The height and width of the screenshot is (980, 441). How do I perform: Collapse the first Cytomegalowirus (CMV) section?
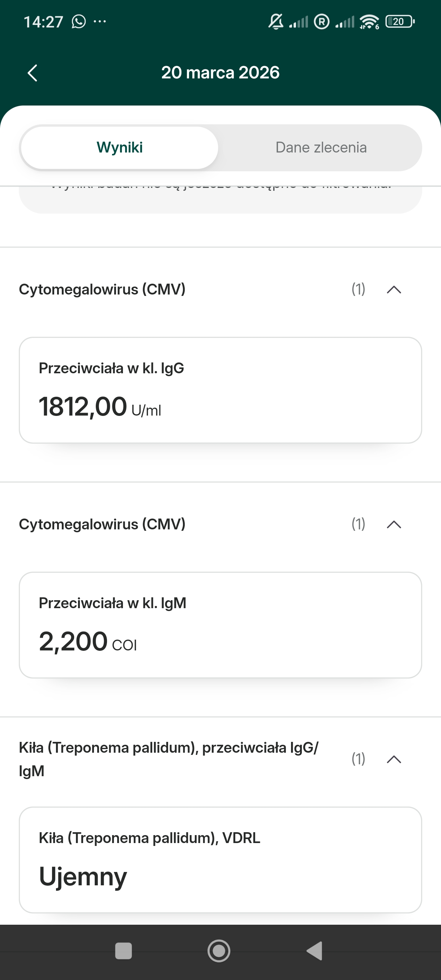click(394, 290)
